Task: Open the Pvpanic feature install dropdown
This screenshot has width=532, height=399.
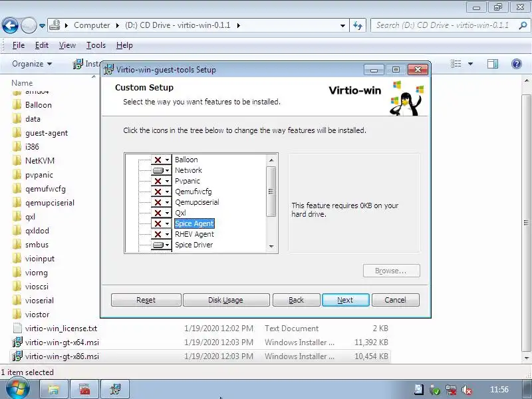Action: [161, 181]
